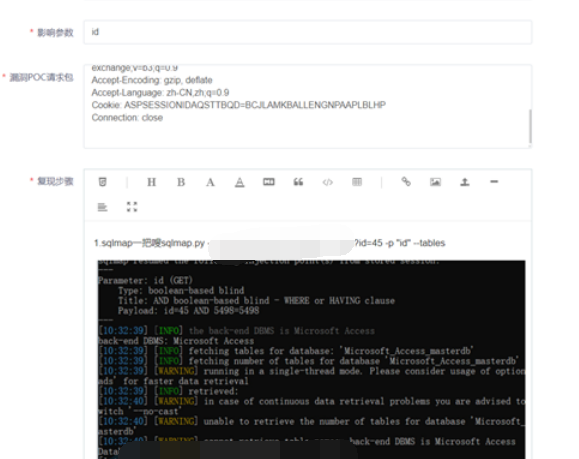The image size is (579, 459).
Task: Click the 影响参数 field label
Action: 55,32
